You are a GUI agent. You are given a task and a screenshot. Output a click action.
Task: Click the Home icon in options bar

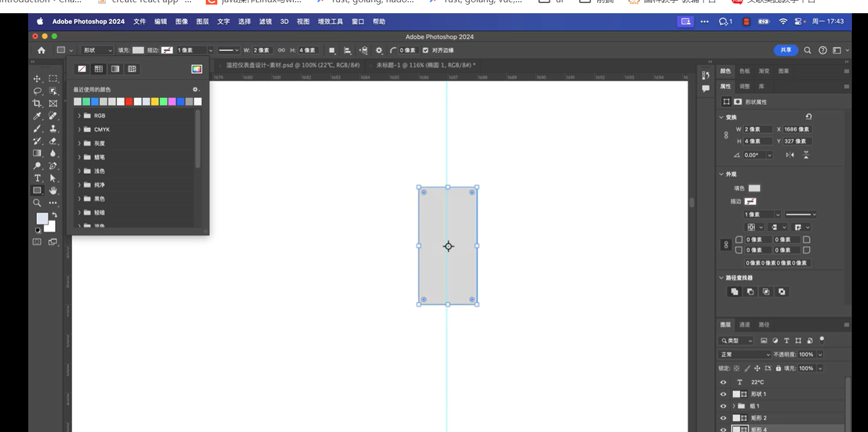pyautogui.click(x=41, y=50)
